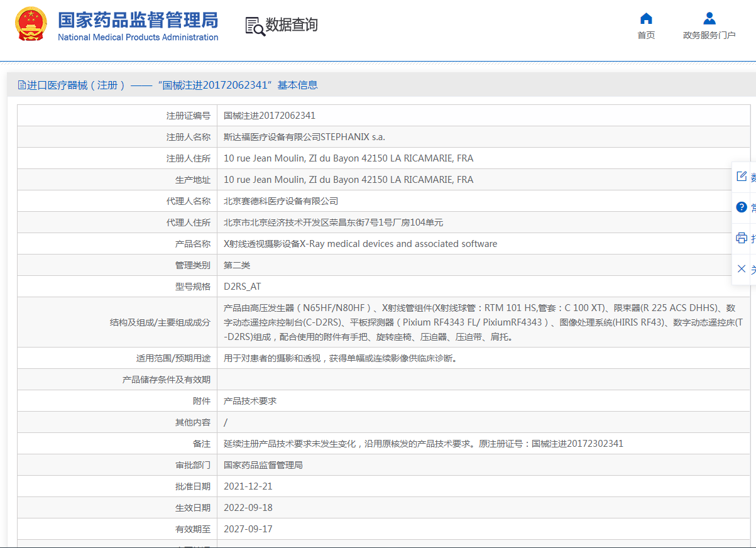Click the 代理人名称 label cell
Screen dimensions: 756x548
(x=117, y=201)
